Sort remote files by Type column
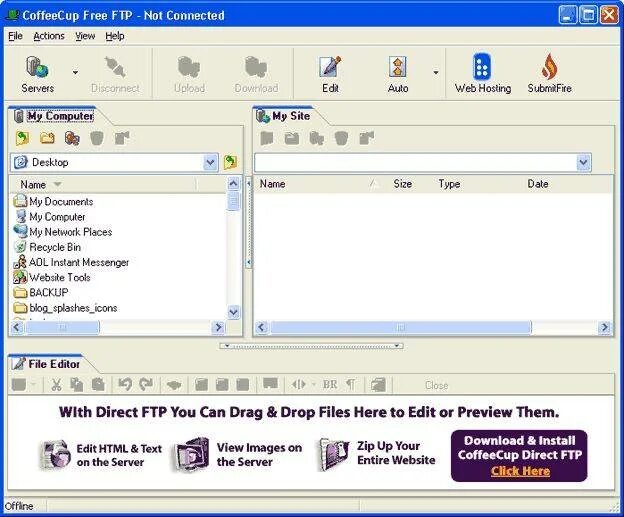624x517 pixels. [x=449, y=184]
